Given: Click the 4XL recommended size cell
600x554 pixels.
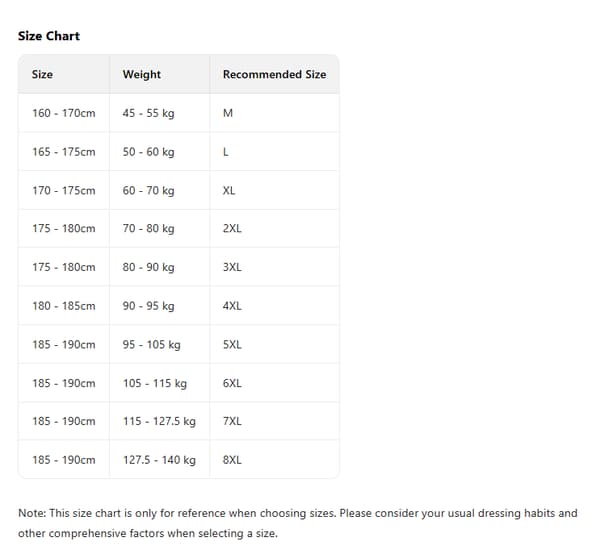Looking at the screenshot, I should pos(274,306).
